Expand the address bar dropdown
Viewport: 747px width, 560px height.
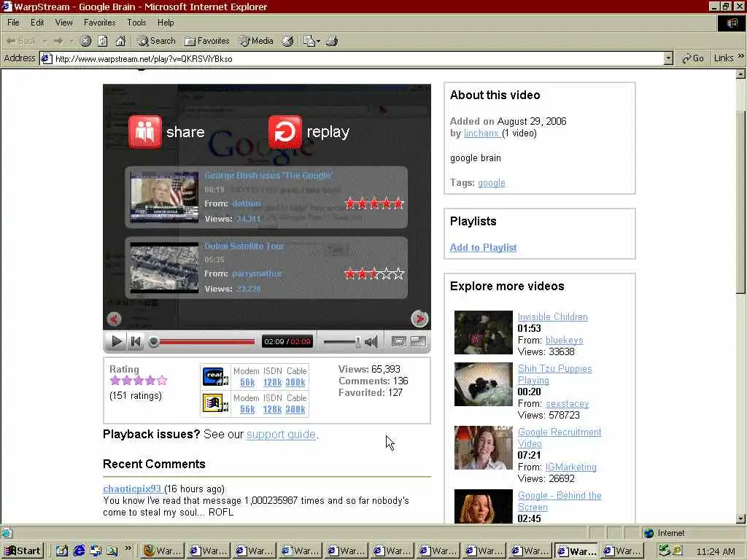(x=668, y=58)
